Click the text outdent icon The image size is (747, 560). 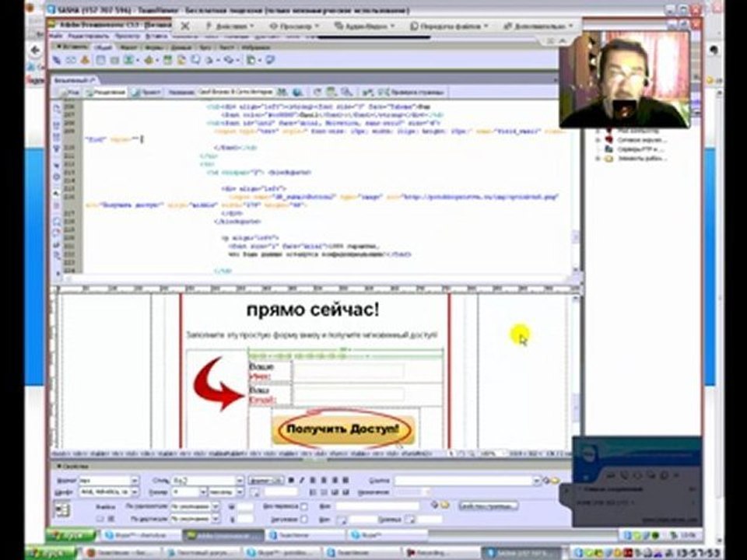(x=335, y=492)
